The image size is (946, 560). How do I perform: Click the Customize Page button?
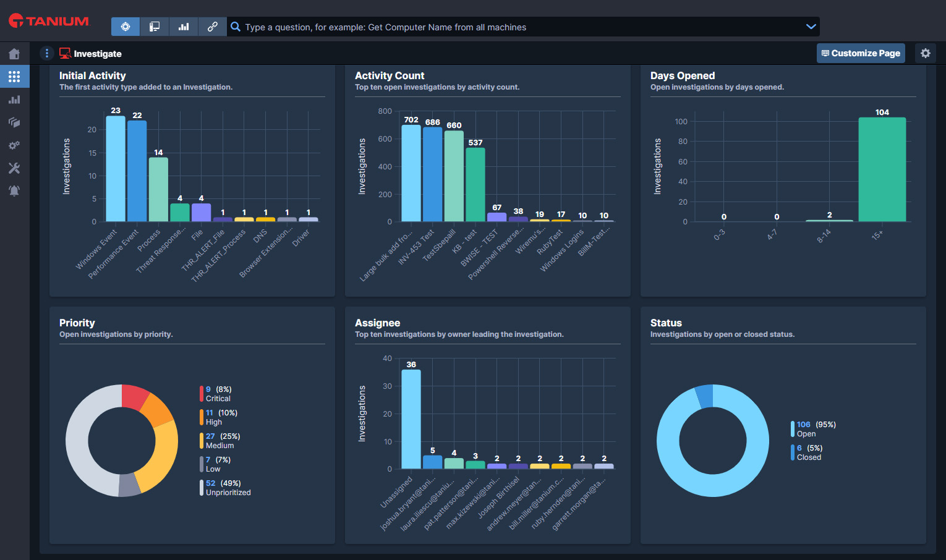coord(861,53)
